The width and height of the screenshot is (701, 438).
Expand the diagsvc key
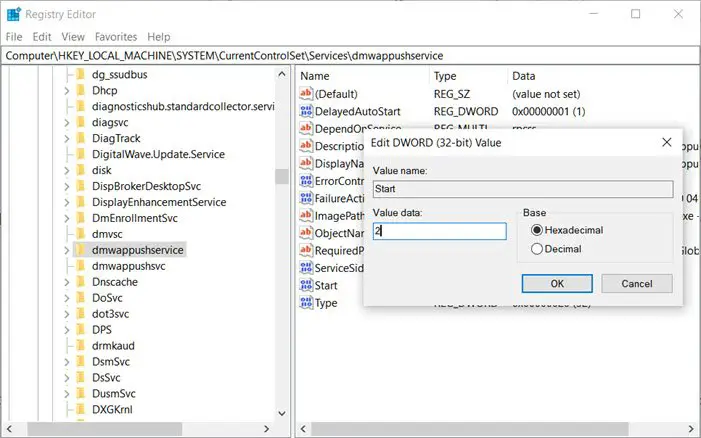[x=67, y=122]
